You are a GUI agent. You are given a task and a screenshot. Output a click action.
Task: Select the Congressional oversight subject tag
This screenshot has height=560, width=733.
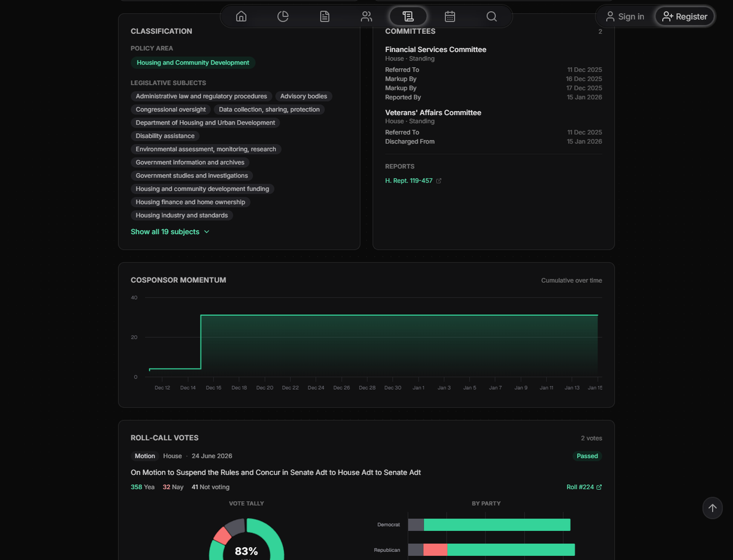[x=171, y=109]
